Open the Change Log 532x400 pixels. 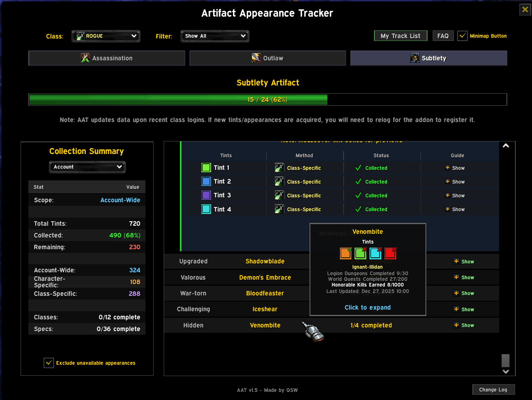pyautogui.click(x=493, y=389)
